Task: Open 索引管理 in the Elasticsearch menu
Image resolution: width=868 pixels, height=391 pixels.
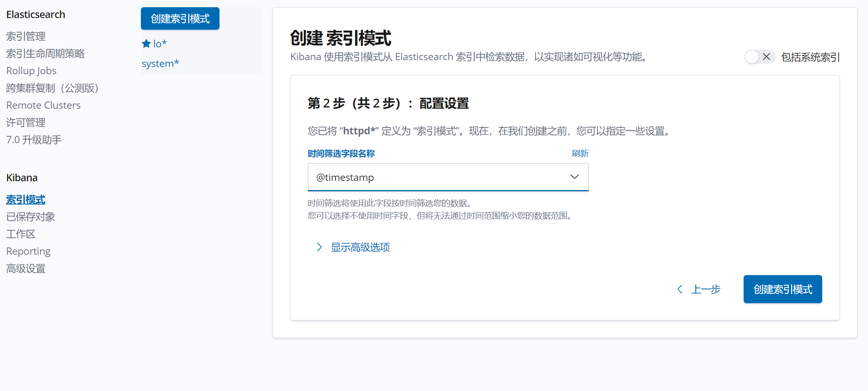Action: click(26, 36)
